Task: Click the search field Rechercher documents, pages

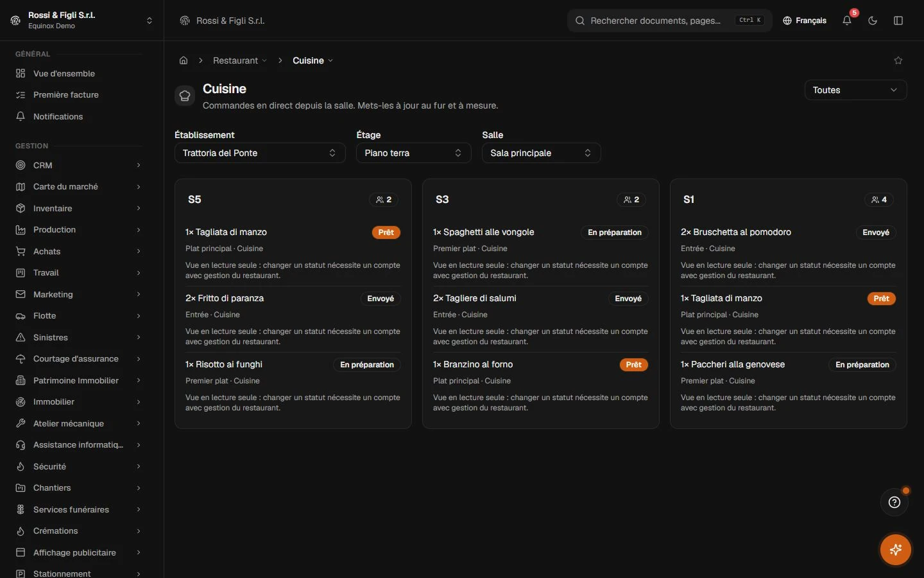Action: pyautogui.click(x=670, y=21)
